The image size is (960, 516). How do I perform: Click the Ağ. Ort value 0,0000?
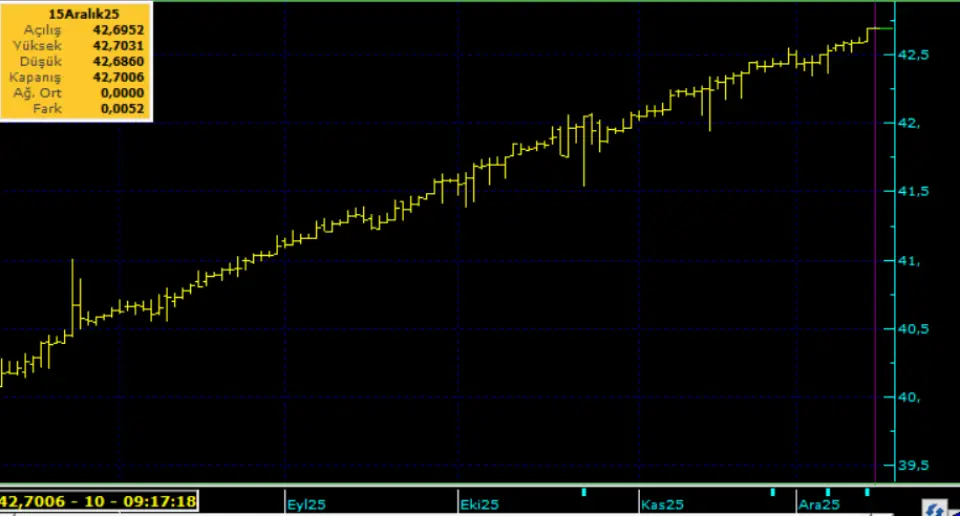(121, 93)
